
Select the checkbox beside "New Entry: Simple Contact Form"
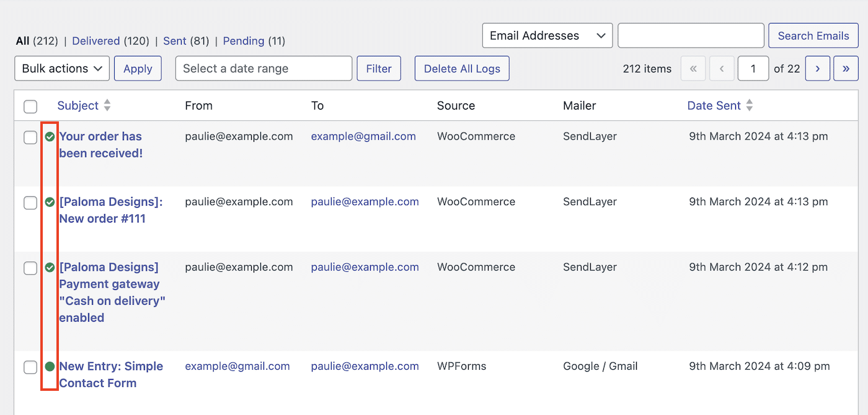[30, 367]
